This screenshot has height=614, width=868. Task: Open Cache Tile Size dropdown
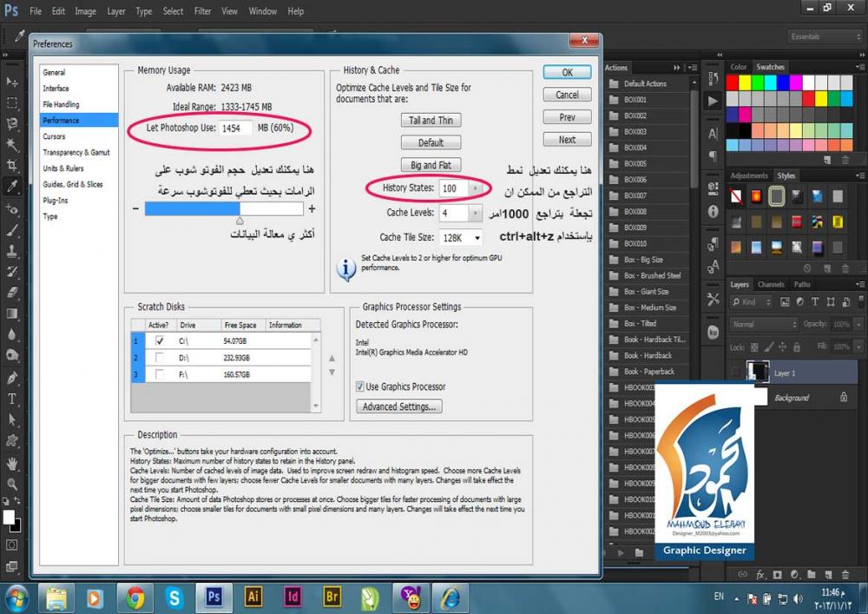coord(461,237)
